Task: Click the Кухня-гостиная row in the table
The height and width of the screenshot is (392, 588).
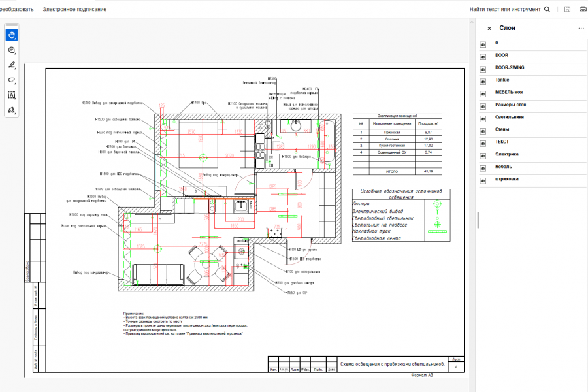Action: tap(397, 146)
